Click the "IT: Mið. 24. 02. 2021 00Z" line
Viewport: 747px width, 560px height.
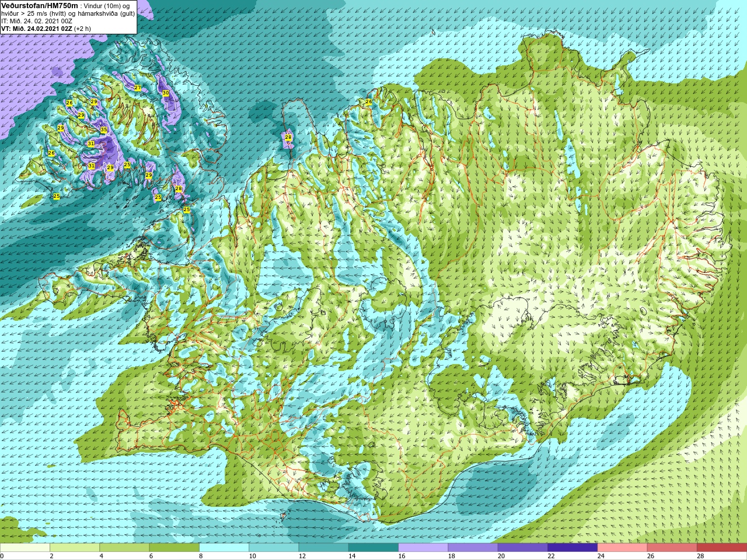point(36,20)
